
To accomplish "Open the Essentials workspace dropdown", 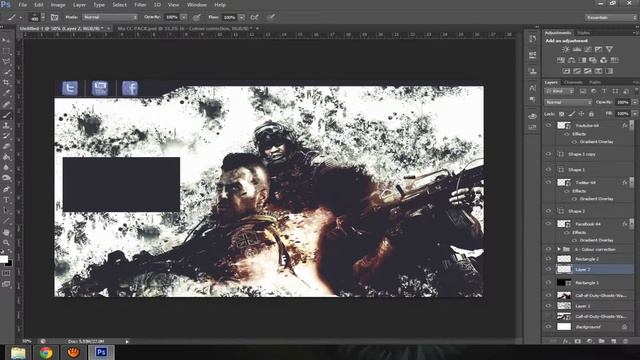I will click(x=611, y=18).
